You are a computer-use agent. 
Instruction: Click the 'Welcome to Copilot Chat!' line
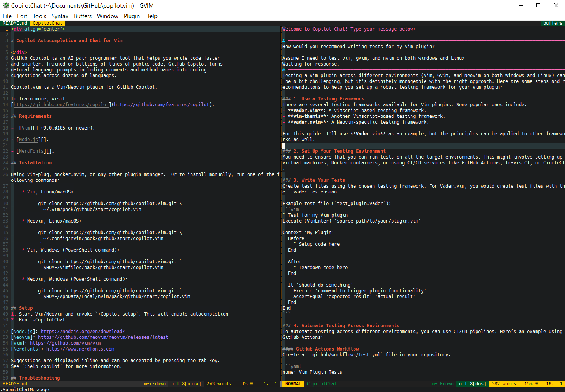(348, 29)
